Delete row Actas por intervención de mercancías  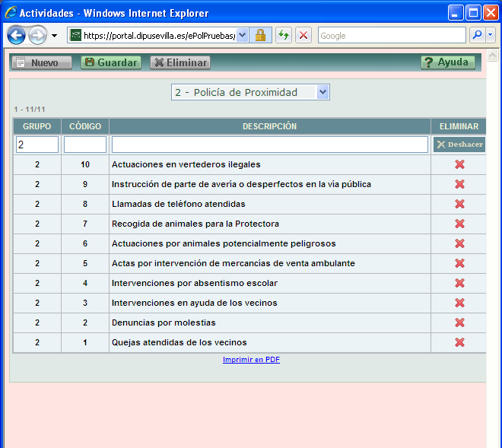[x=459, y=263]
